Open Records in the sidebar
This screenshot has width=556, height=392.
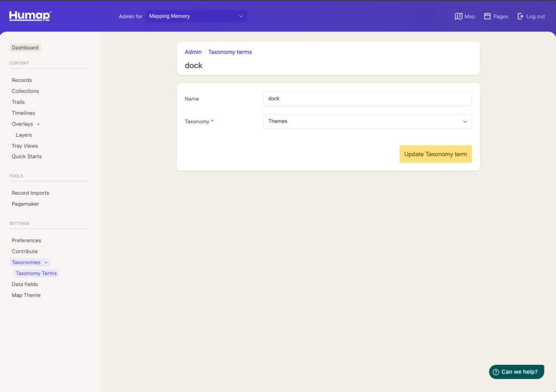(x=22, y=80)
